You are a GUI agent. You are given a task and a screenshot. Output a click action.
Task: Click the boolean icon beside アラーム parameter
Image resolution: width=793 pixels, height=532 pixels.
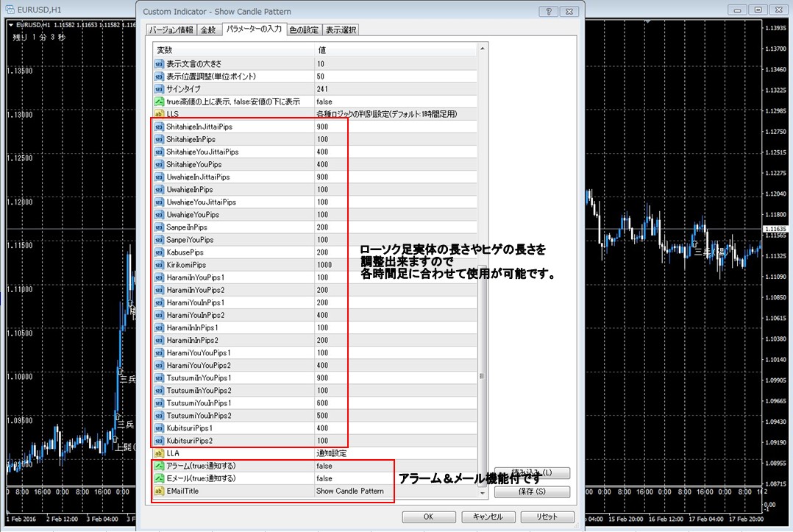click(159, 466)
